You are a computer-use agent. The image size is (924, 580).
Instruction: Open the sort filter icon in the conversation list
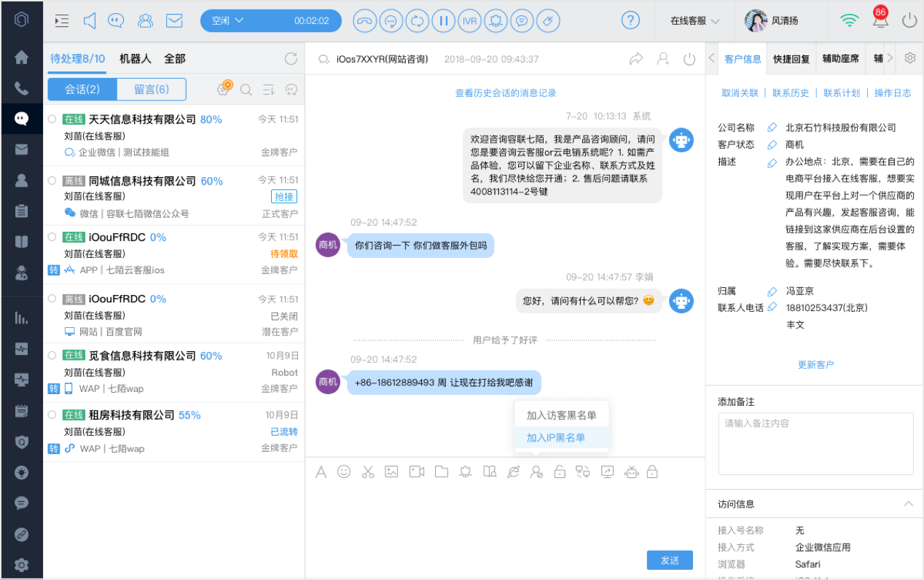(268, 90)
